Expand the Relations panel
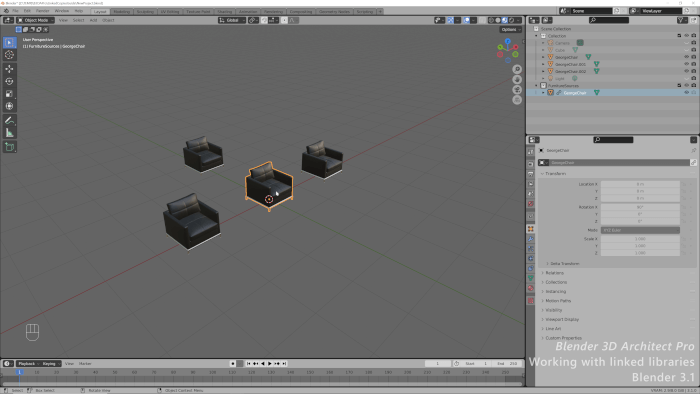The width and height of the screenshot is (700, 394). (x=553, y=273)
